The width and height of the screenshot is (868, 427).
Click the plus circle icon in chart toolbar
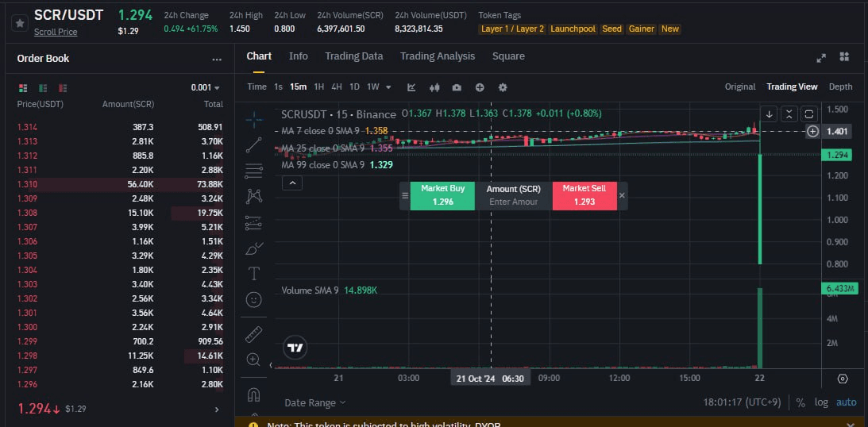[x=480, y=87]
